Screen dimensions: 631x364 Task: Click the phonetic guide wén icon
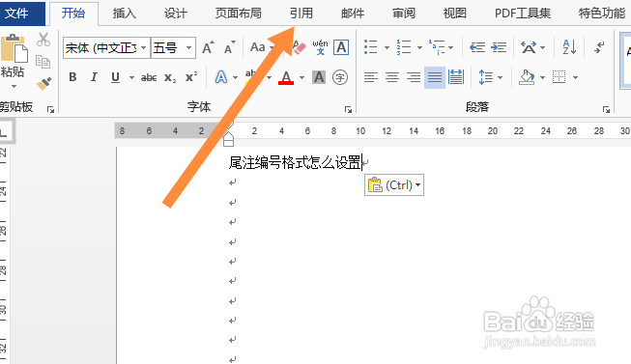click(320, 47)
